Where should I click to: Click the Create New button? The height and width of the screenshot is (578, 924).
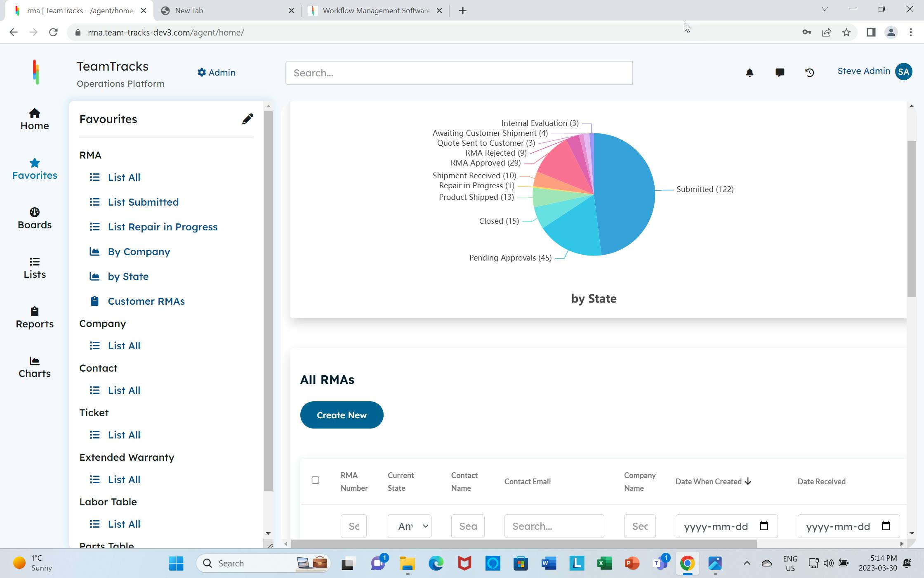pos(342,415)
